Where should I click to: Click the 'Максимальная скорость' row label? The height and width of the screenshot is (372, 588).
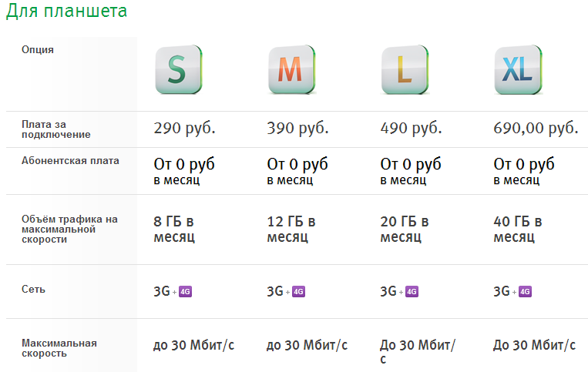(59, 348)
